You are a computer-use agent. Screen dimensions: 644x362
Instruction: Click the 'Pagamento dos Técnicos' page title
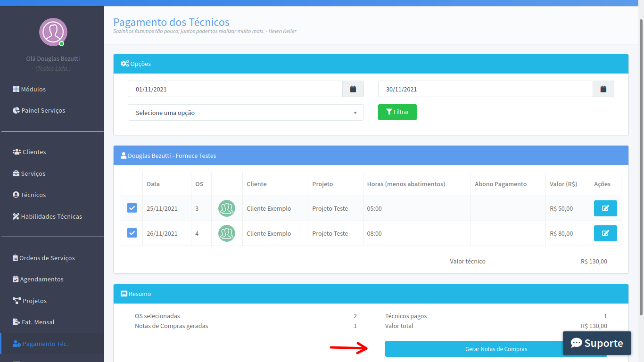(x=171, y=22)
